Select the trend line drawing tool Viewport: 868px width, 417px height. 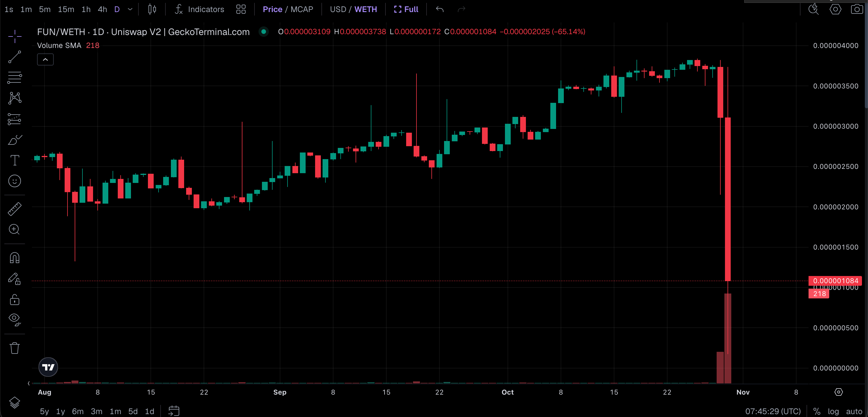coord(14,57)
